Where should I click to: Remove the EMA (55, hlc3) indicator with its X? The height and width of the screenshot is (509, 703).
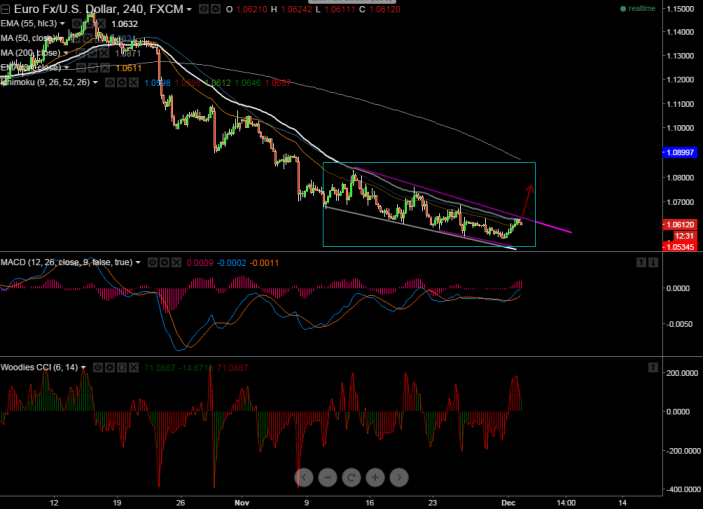(x=101, y=24)
